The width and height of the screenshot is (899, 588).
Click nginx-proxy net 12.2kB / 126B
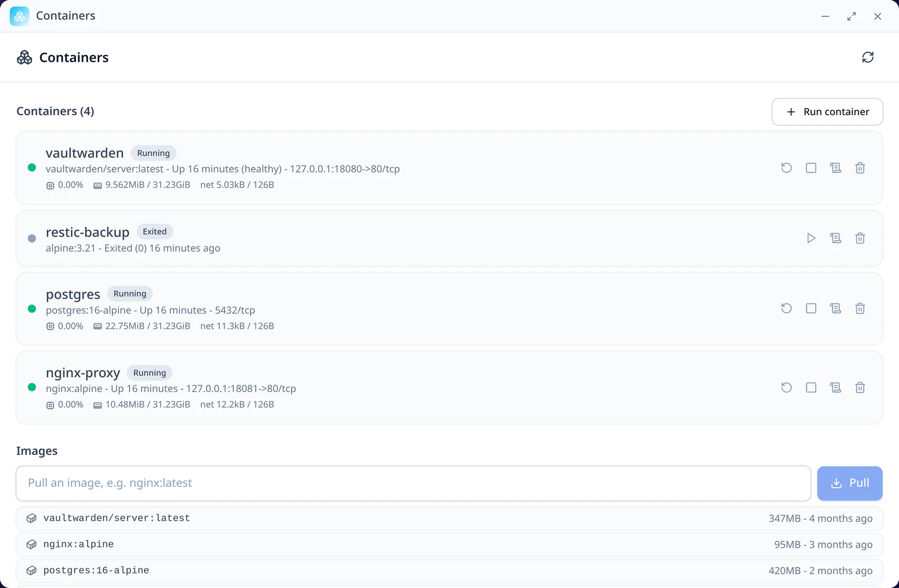[237, 404]
